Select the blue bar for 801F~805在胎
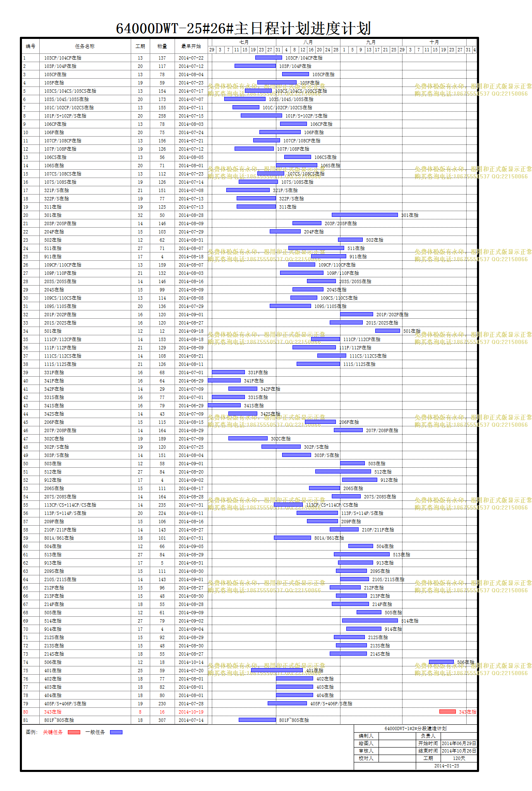532x791 pixels. [257, 720]
